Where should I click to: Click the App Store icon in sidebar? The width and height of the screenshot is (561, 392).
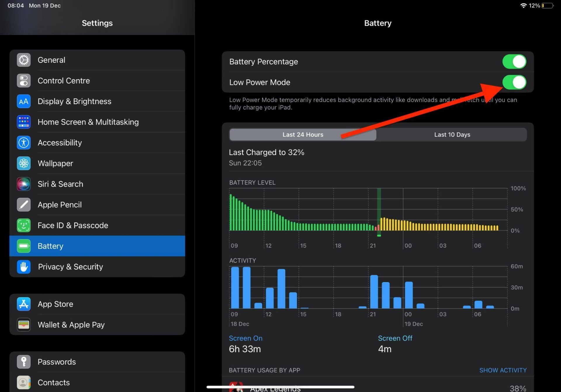[23, 304]
